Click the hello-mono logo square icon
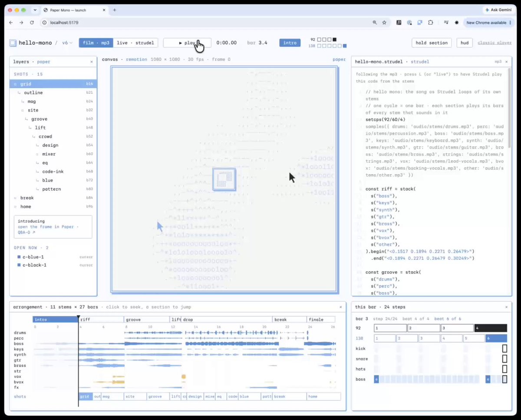The width and height of the screenshot is (521, 420). coord(13,43)
